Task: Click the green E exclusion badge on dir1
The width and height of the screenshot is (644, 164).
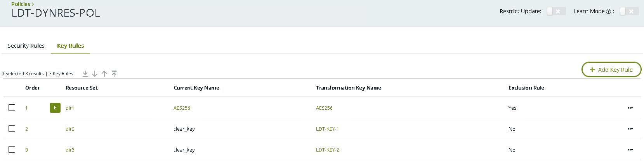Action: pyautogui.click(x=55, y=108)
